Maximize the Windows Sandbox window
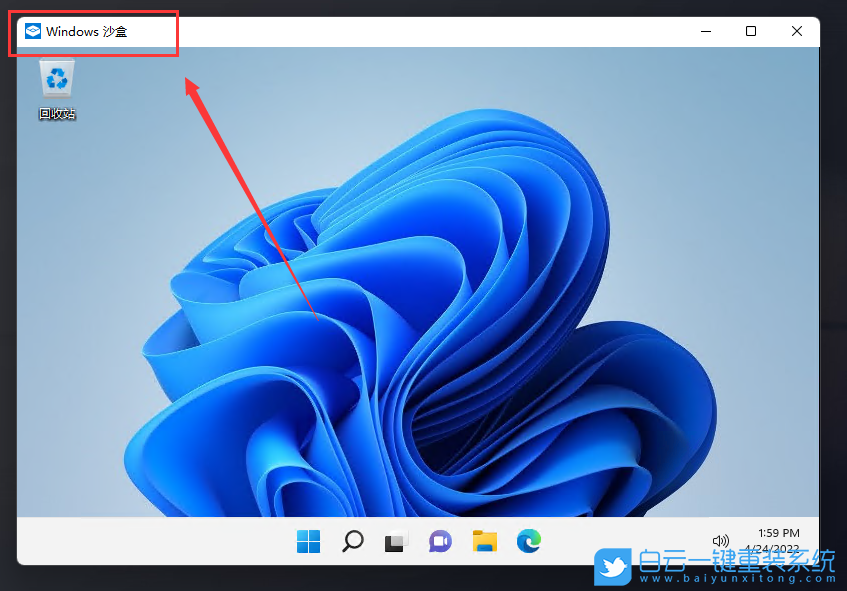The width and height of the screenshot is (847, 591). pos(751,31)
